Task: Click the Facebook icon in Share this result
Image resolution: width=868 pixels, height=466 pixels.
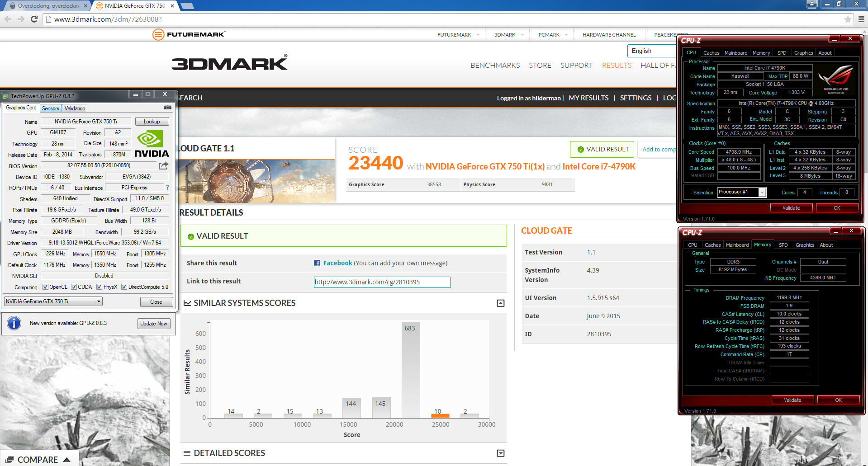Action: click(317, 263)
